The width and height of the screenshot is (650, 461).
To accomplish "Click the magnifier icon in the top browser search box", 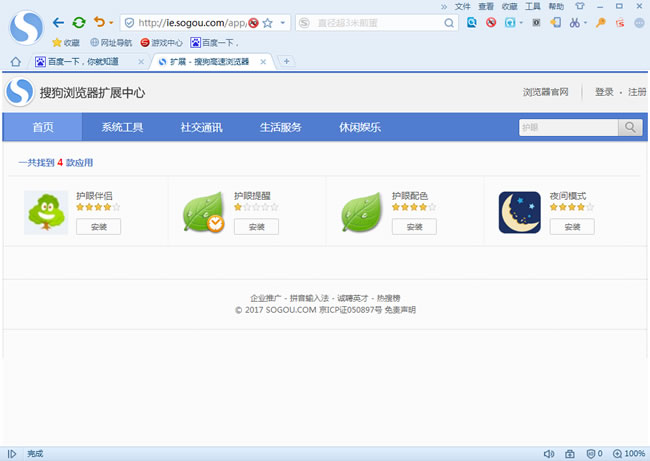I will 449,23.
